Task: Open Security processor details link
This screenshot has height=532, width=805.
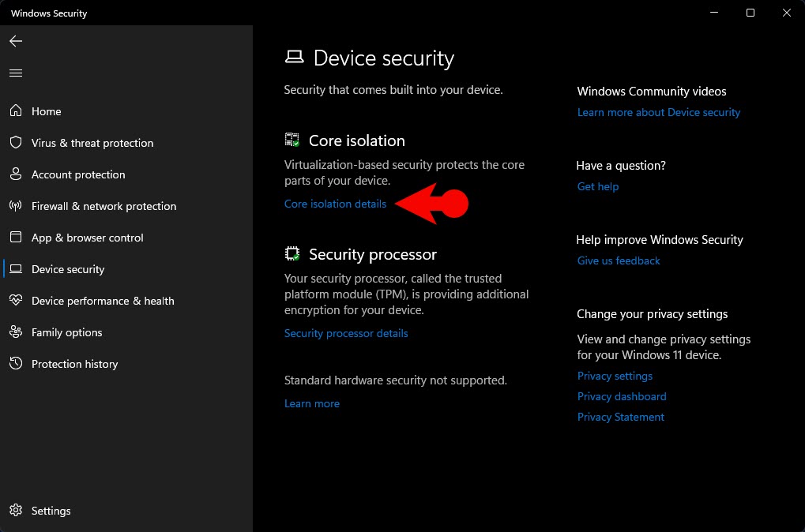Action: [346, 333]
